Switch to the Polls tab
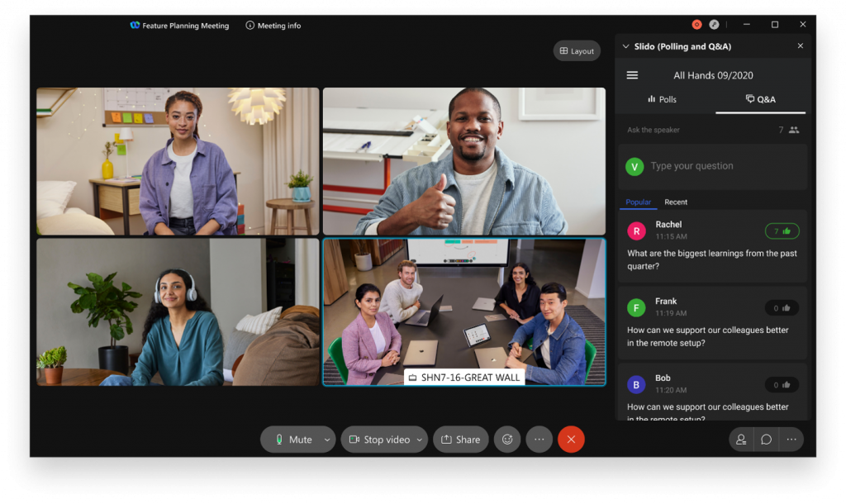Image resolution: width=846 pixels, height=504 pixels. pos(662,99)
